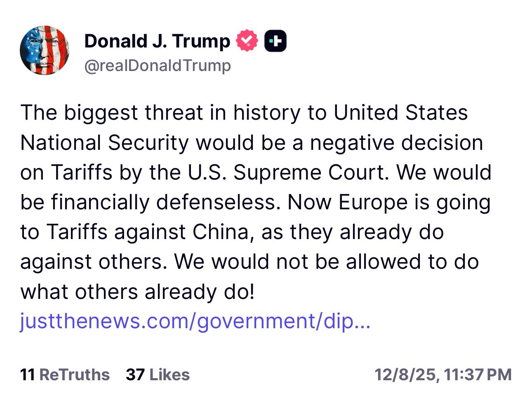Open Donald J. Trump's profile avatar

[45, 50]
